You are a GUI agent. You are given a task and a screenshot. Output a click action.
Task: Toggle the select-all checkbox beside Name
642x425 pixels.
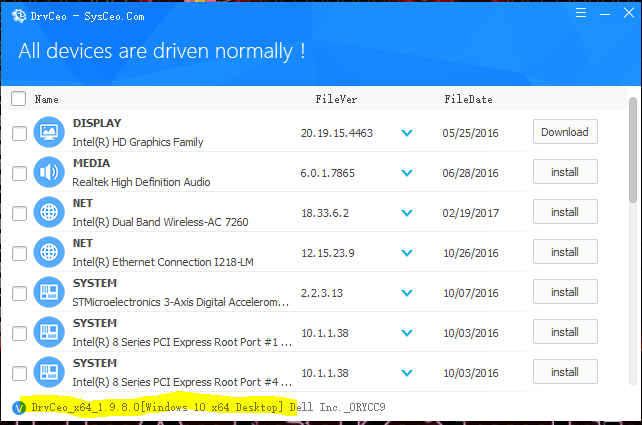pyautogui.click(x=18, y=99)
